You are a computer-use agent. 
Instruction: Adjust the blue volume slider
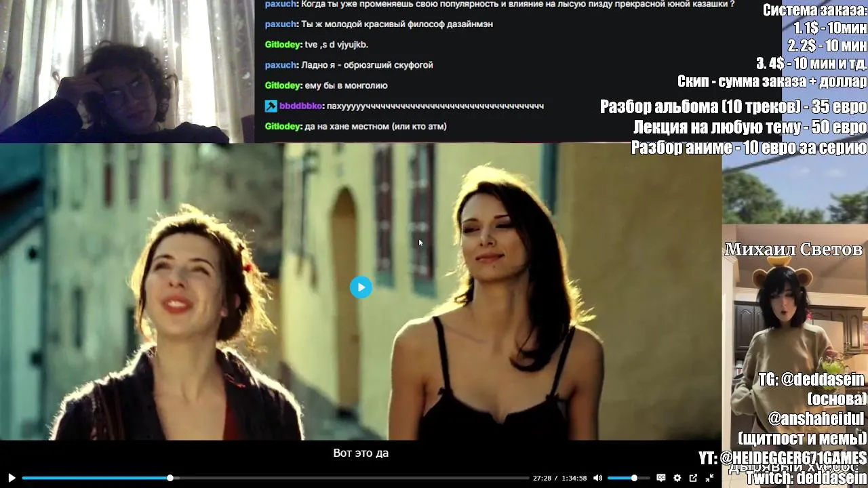click(x=629, y=478)
